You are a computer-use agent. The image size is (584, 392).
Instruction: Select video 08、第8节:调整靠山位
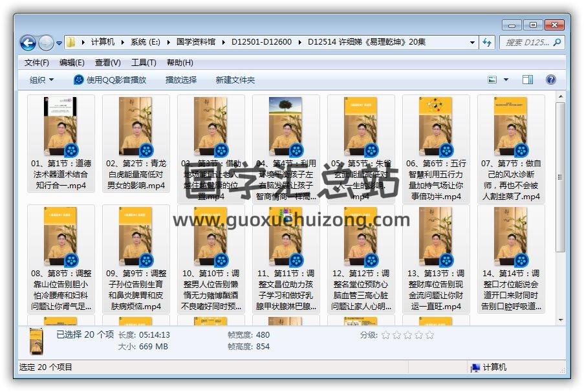coord(61,259)
